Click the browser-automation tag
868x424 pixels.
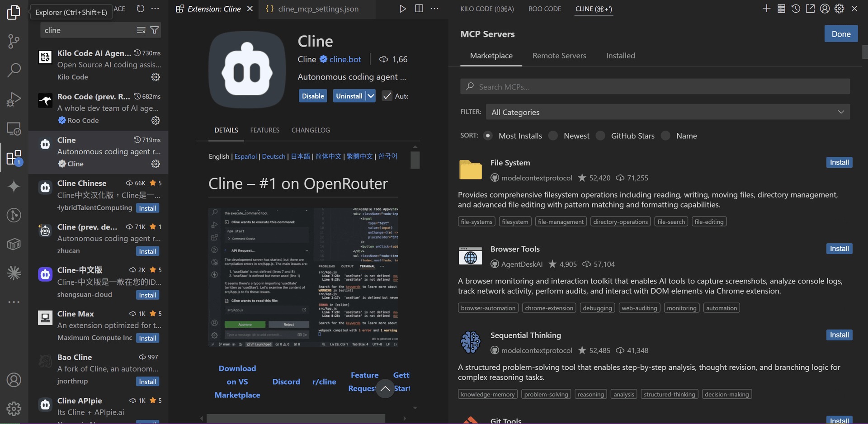(488, 308)
